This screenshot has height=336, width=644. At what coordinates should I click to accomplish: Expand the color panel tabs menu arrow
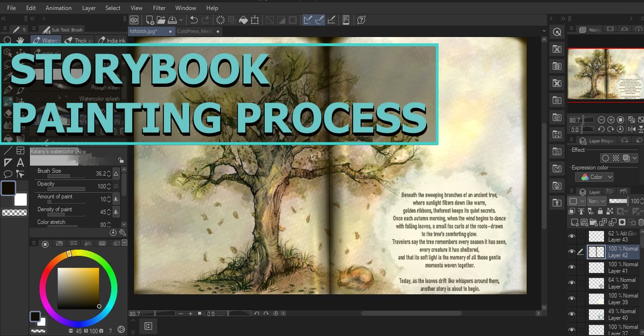(x=125, y=243)
